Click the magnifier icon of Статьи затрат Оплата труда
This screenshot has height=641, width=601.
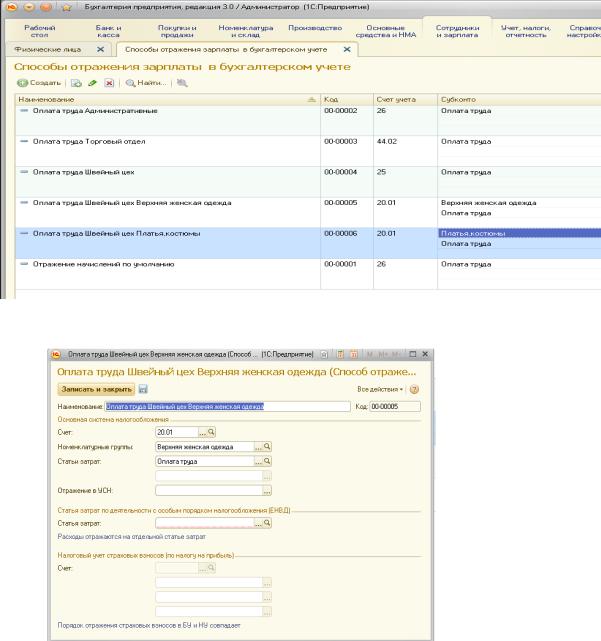coord(267,461)
